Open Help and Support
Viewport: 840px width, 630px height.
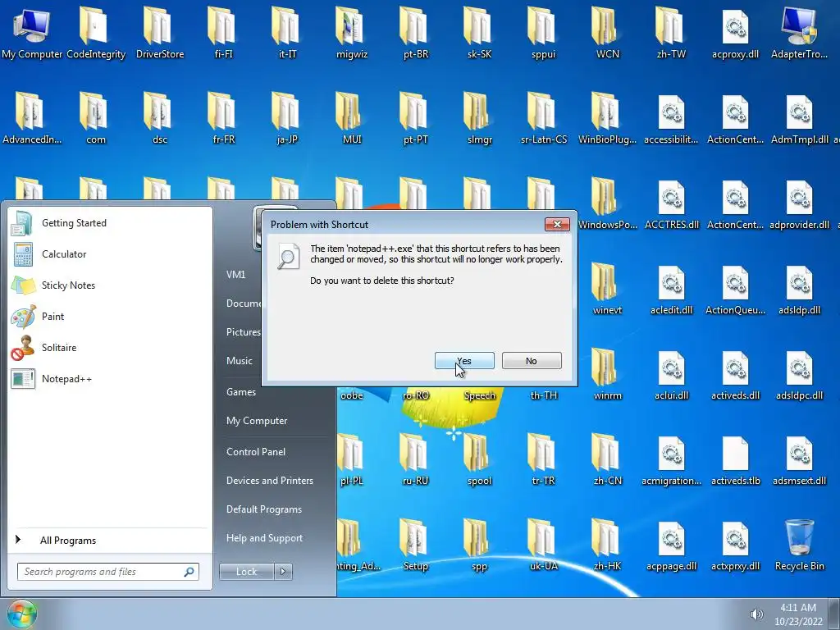click(264, 538)
